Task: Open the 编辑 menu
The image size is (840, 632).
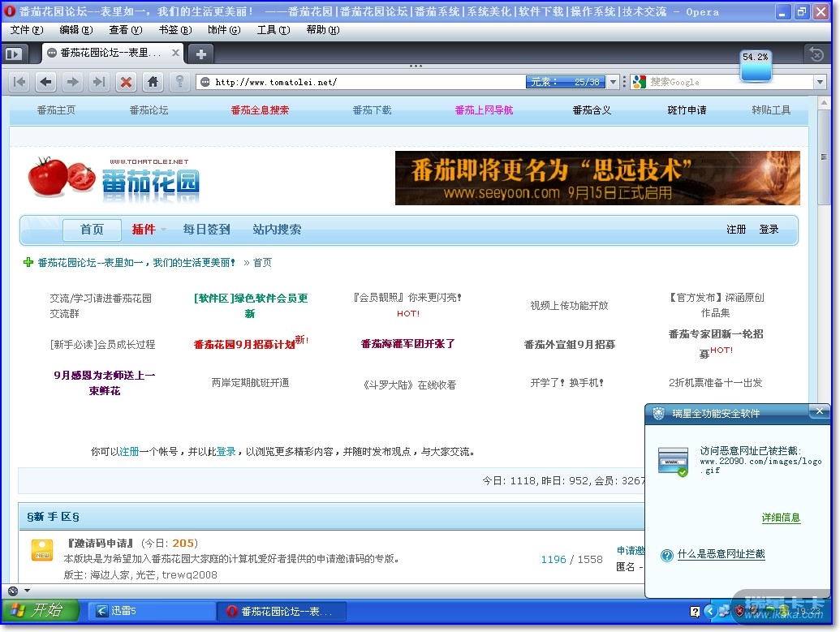Action: 76,30
